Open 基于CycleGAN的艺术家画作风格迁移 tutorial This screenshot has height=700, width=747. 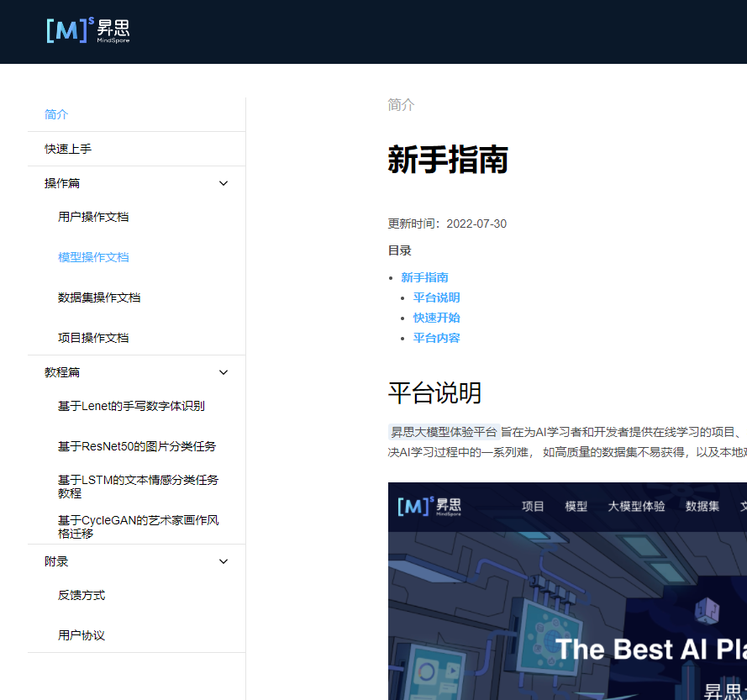tap(138, 527)
